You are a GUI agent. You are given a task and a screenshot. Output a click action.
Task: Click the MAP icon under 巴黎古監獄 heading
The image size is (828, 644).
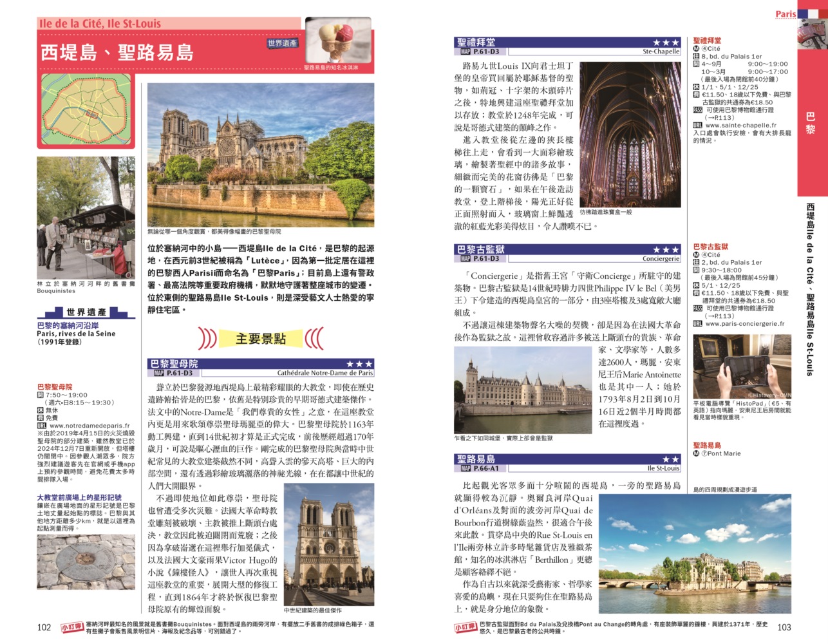[x=465, y=258]
